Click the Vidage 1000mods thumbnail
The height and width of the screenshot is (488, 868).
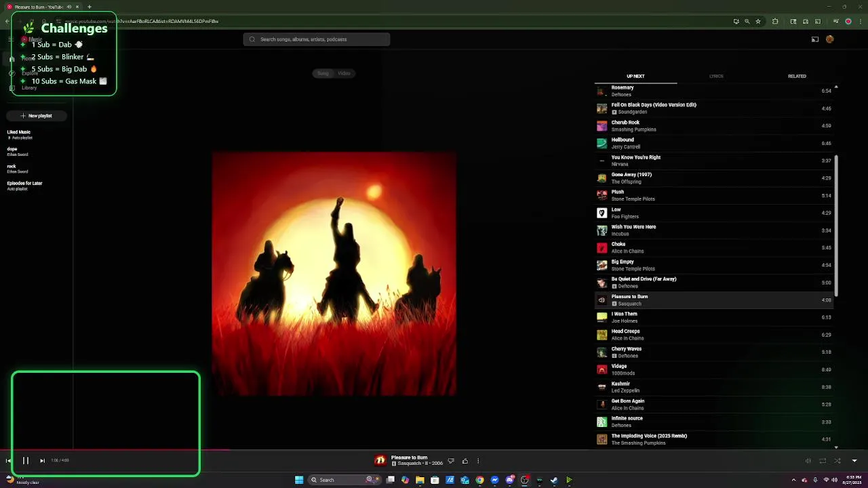[x=601, y=369]
